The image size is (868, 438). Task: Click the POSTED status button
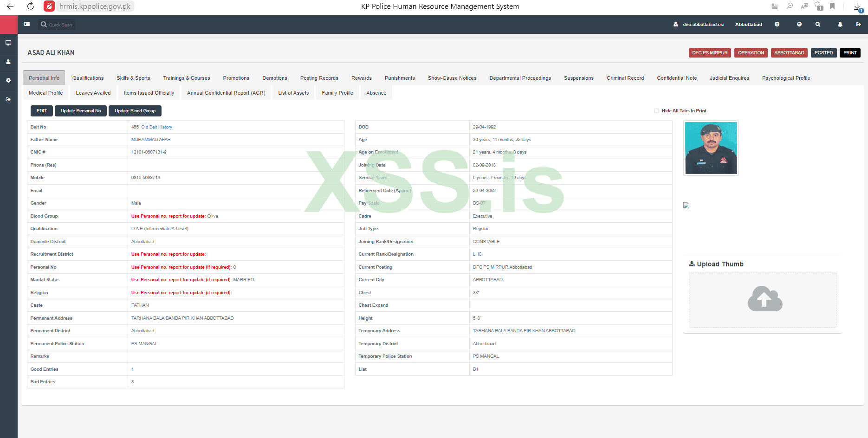click(824, 53)
